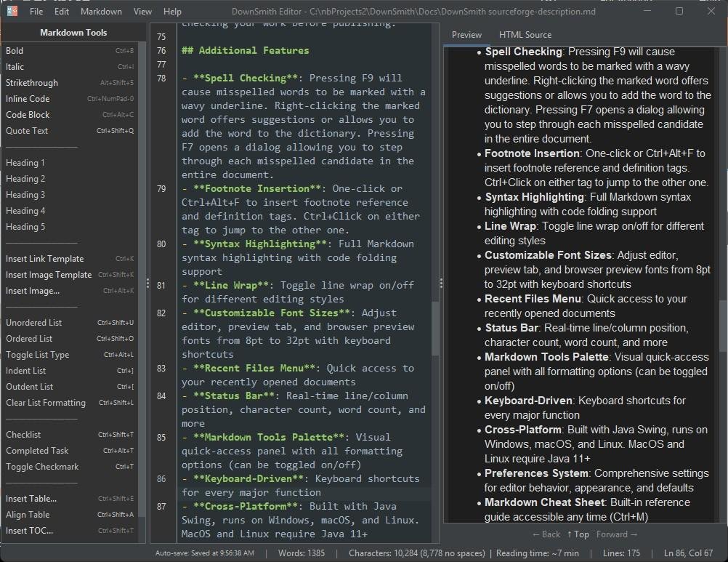The height and width of the screenshot is (562, 728).
Task: Apply Heading 4 style
Action: click(x=70, y=211)
